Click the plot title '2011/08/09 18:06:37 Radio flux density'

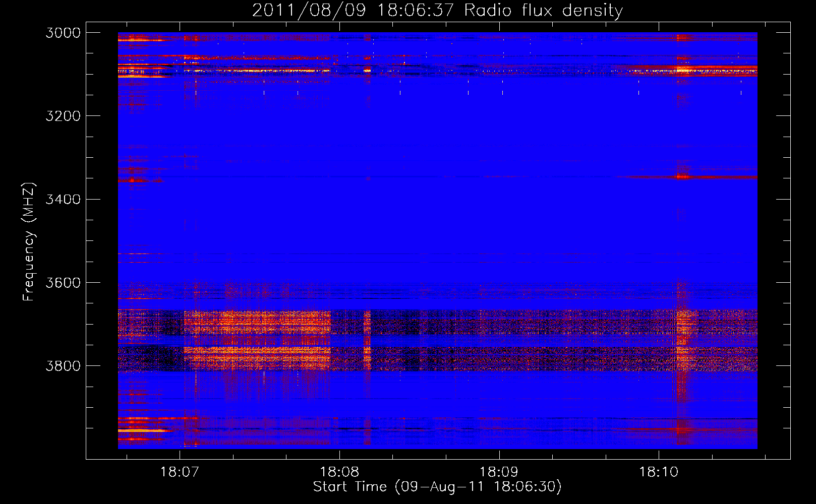tap(437, 11)
